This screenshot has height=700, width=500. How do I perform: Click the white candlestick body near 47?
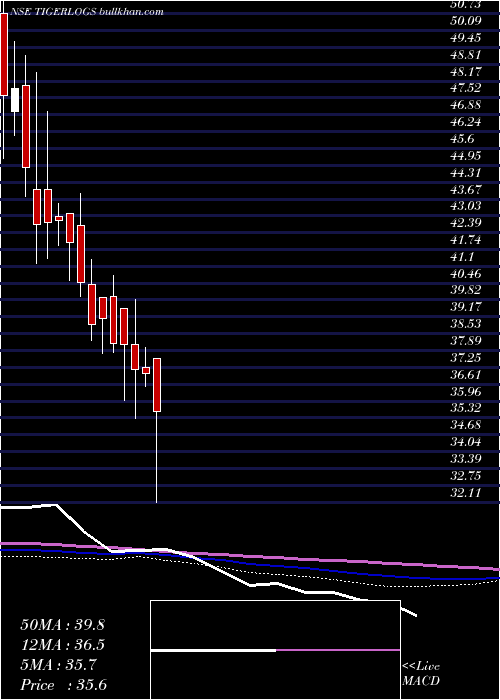click(15, 100)
